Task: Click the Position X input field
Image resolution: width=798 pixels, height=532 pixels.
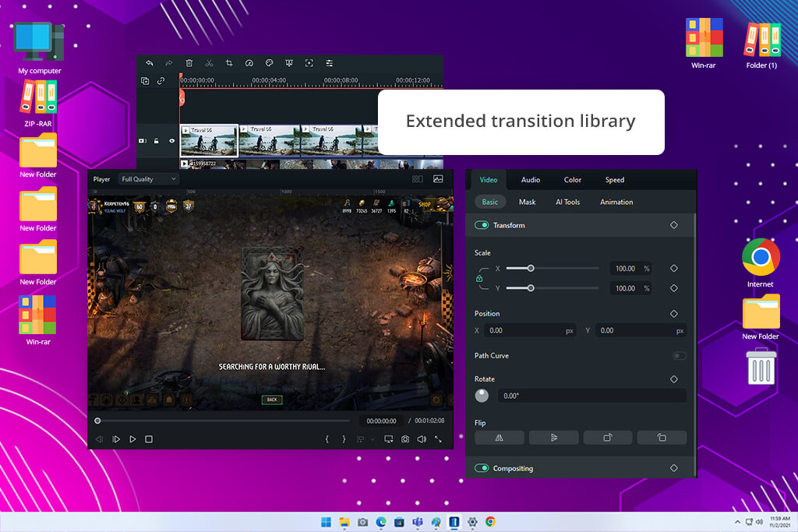Action: [530, 330]
